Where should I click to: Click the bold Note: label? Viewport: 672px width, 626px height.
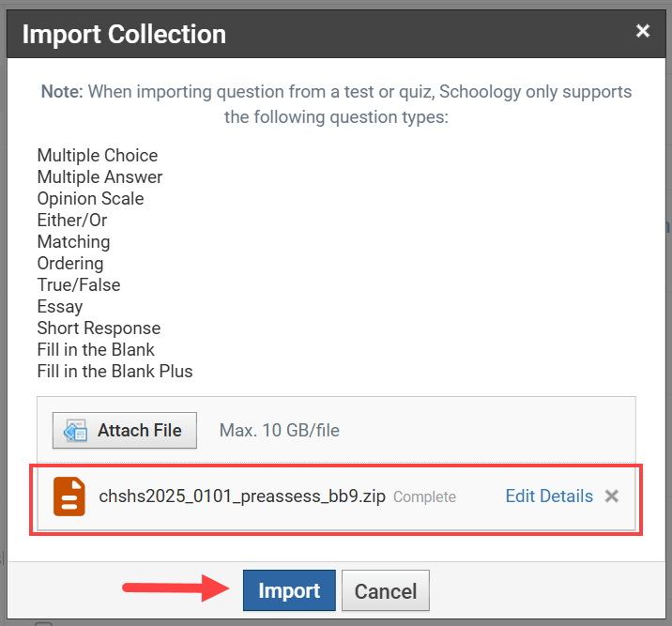pos(61,92)
